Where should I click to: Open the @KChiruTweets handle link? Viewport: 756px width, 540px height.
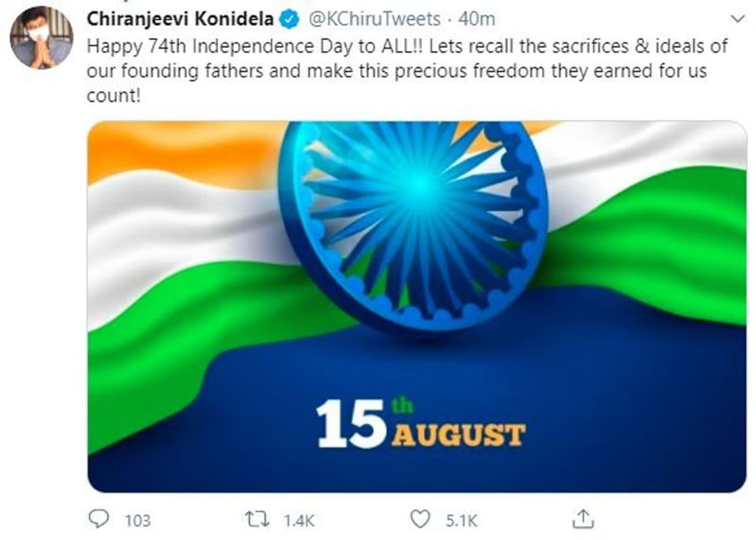[374, 19]
